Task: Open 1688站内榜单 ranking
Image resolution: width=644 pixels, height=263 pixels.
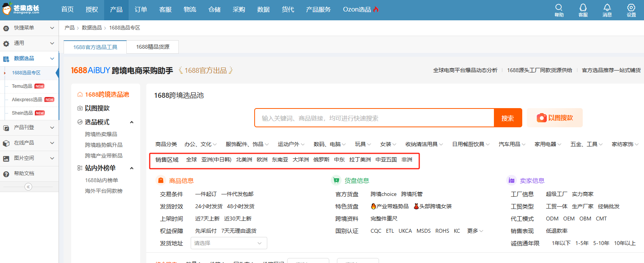Action: tap(101, 180)
